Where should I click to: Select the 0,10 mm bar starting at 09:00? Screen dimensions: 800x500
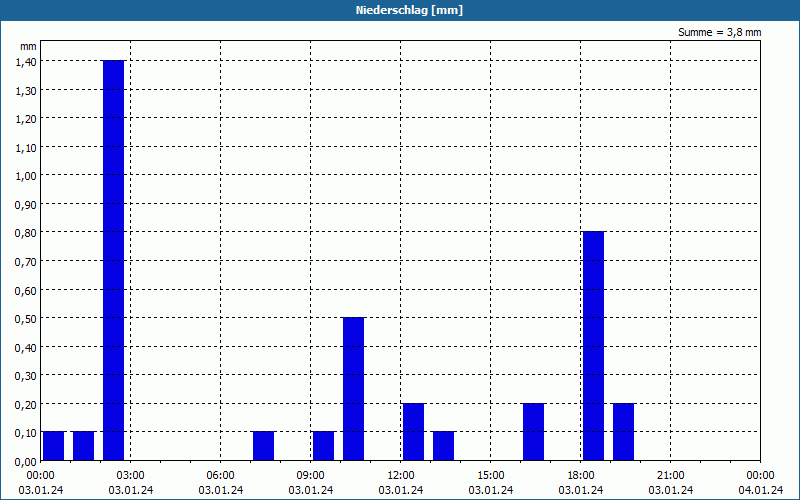click(323, 446)
